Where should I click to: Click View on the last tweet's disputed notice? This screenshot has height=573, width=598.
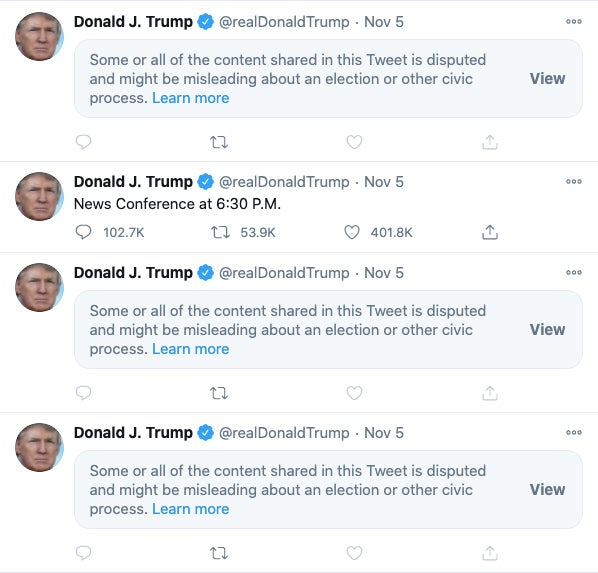[x=547, y=489]
